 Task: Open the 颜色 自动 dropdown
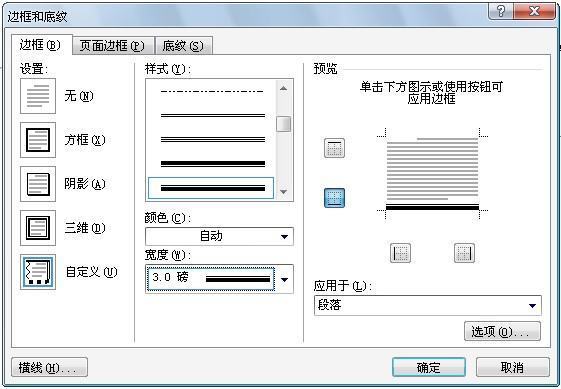click(219, 236)
